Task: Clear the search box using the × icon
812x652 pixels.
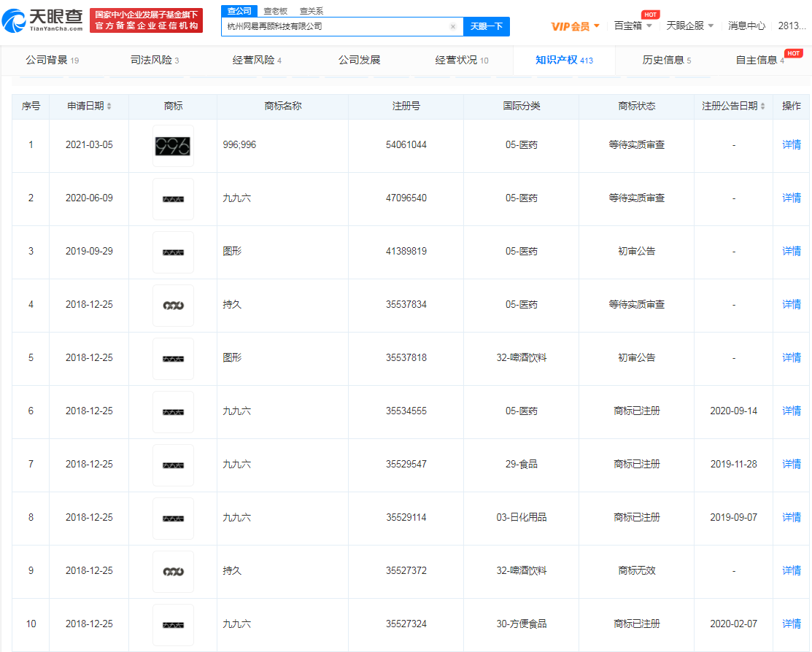Action: [x=453, y=26]
